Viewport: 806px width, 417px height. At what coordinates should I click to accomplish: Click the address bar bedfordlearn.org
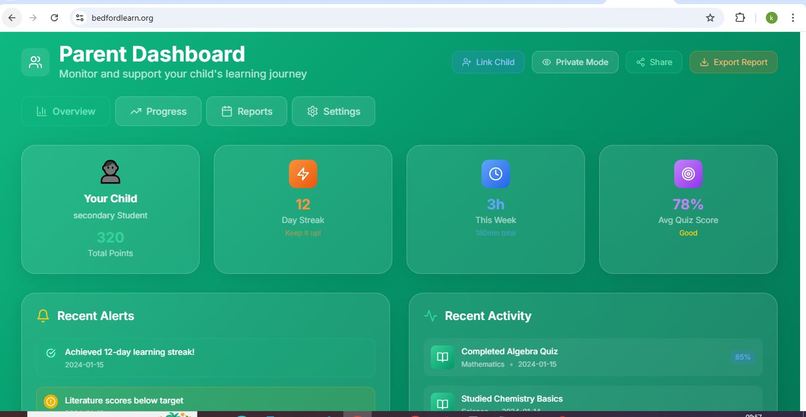point(396,18)
